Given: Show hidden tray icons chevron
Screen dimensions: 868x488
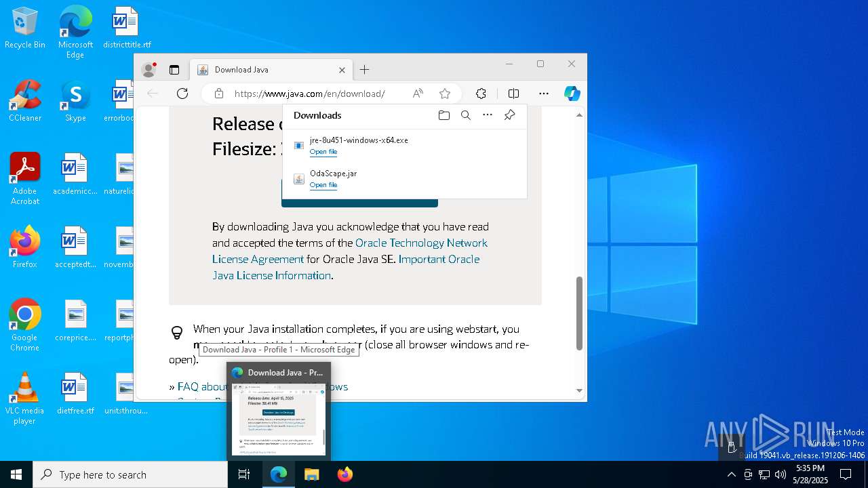Looking at the screenshot, I should pyautogui.click(x=731, y=474).
